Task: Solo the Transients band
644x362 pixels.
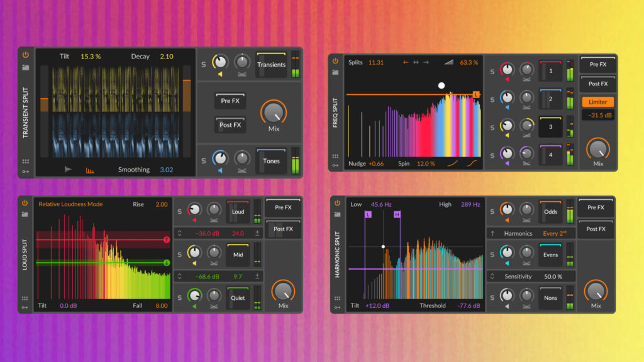Action: tap(203, 64)
